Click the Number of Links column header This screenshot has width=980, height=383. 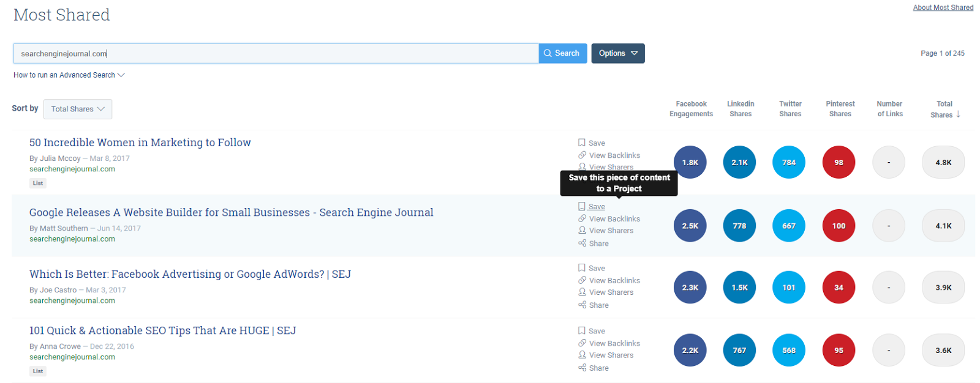click(890, 109)
